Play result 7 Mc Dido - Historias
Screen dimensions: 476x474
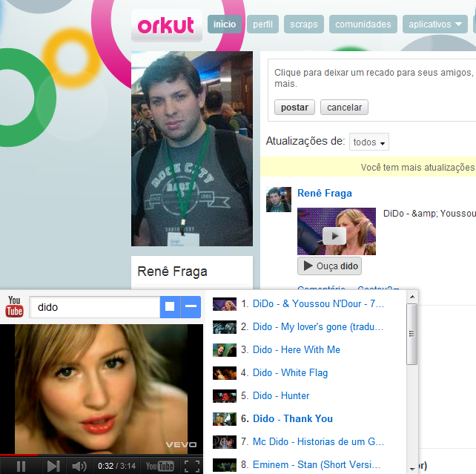[319, 442]
